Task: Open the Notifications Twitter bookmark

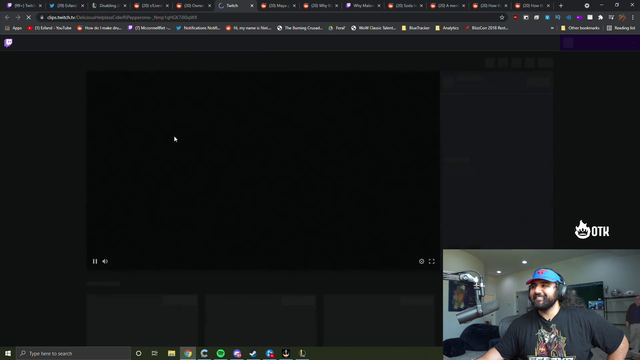Action: click(198, 28)
